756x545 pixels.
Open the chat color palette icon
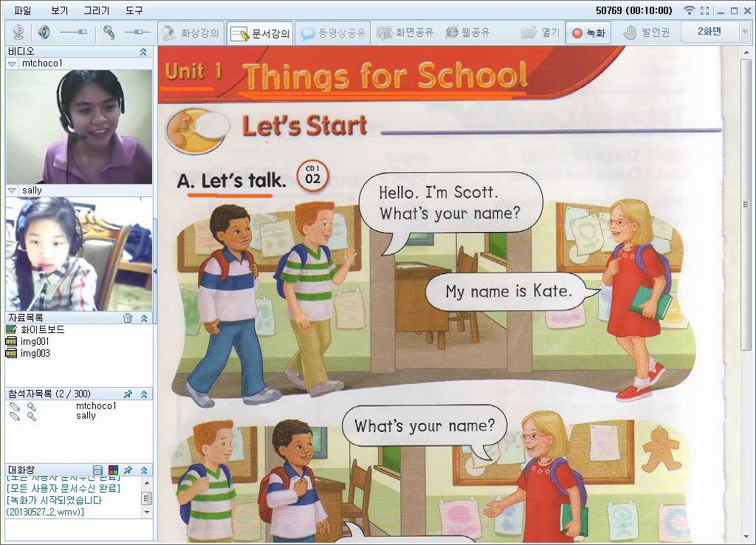[113, 470]
